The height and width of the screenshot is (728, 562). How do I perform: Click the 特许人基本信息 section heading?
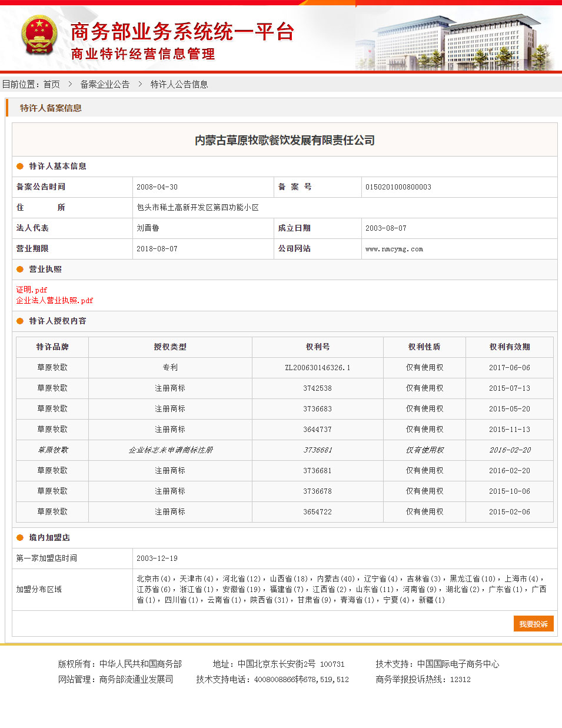(x=58, y=167)
